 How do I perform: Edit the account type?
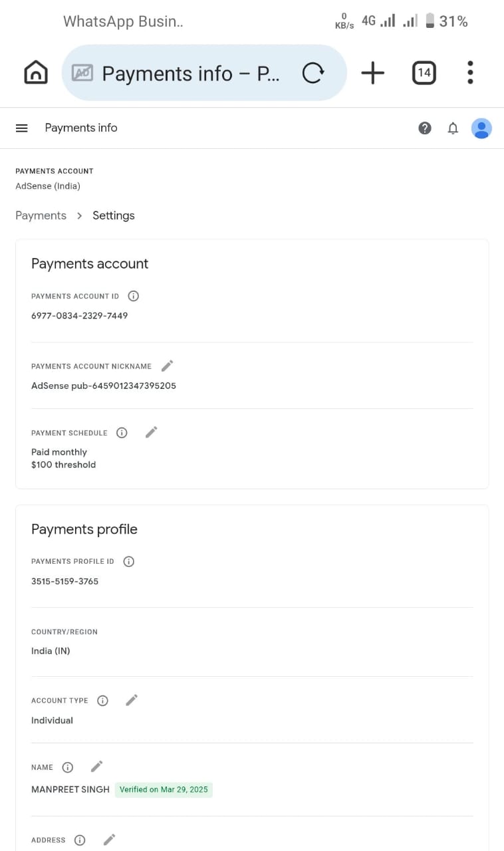[132, 700]
